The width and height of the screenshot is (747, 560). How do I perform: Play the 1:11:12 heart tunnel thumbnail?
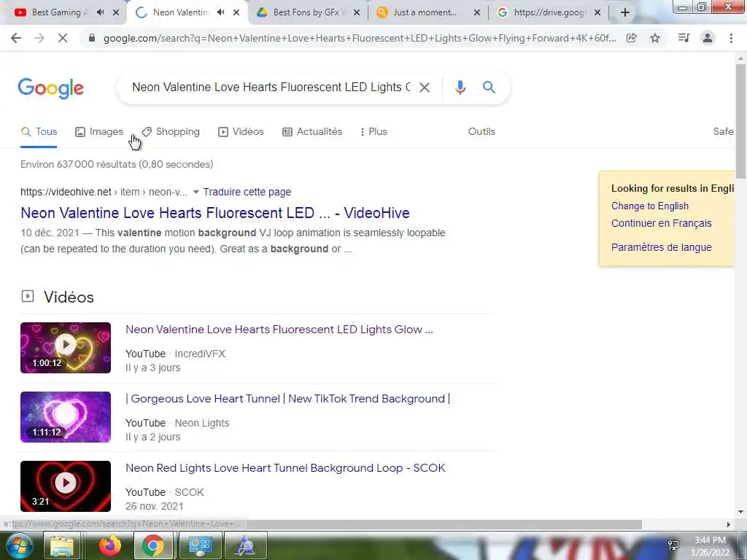(x=66, y=417)
